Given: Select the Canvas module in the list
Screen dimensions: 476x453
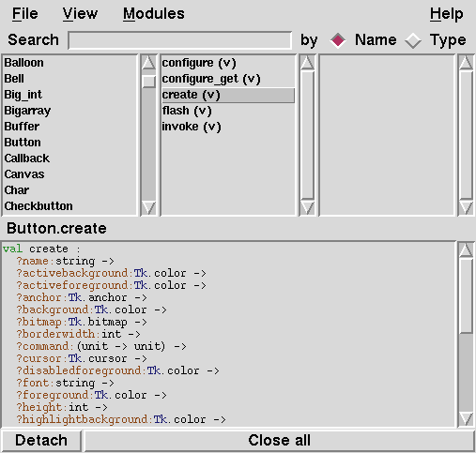Looking at the screenshot, I should (24, 174).
